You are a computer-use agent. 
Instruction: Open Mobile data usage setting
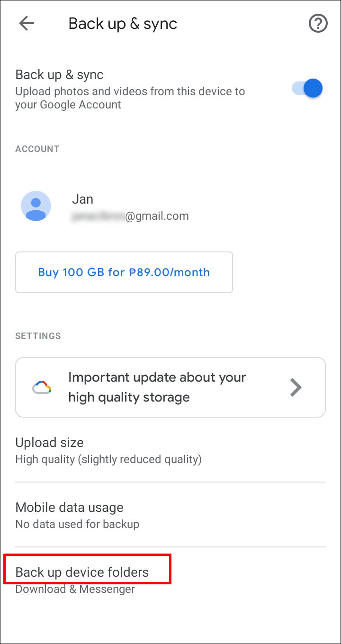click(x=69, y=507)
